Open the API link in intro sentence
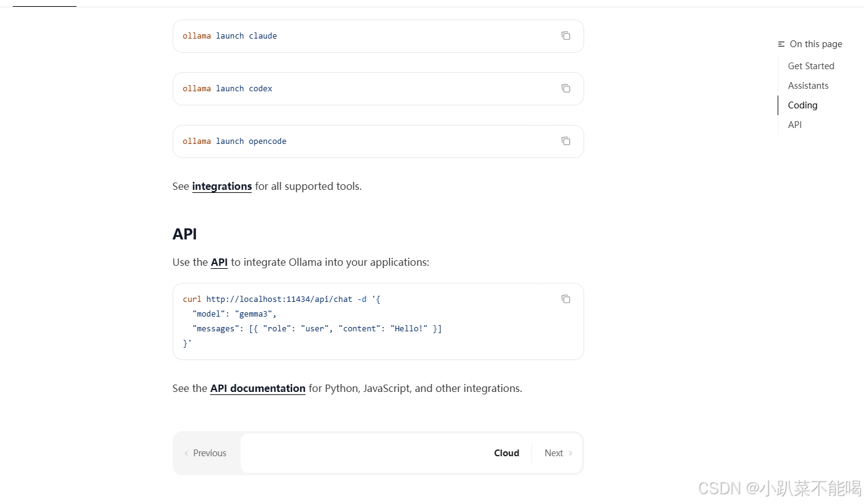Image resolution: width=864 pixels, height=504 pixels. (x=219, y=262)
